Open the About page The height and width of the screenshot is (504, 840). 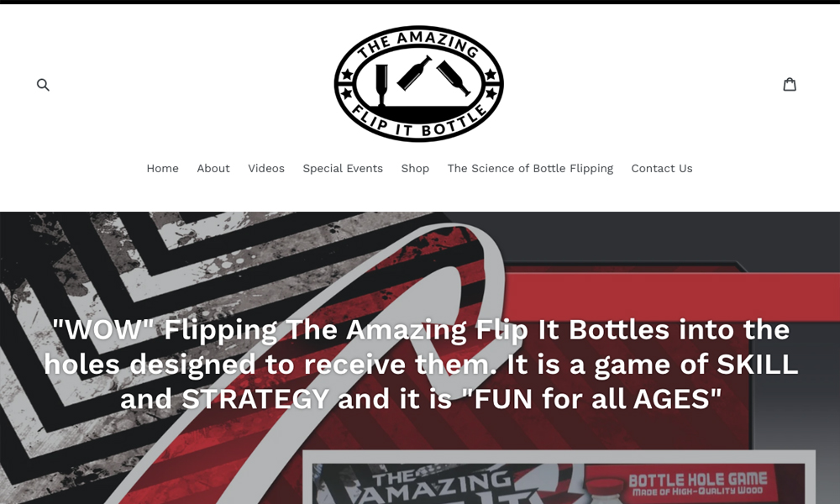point(213,168)
